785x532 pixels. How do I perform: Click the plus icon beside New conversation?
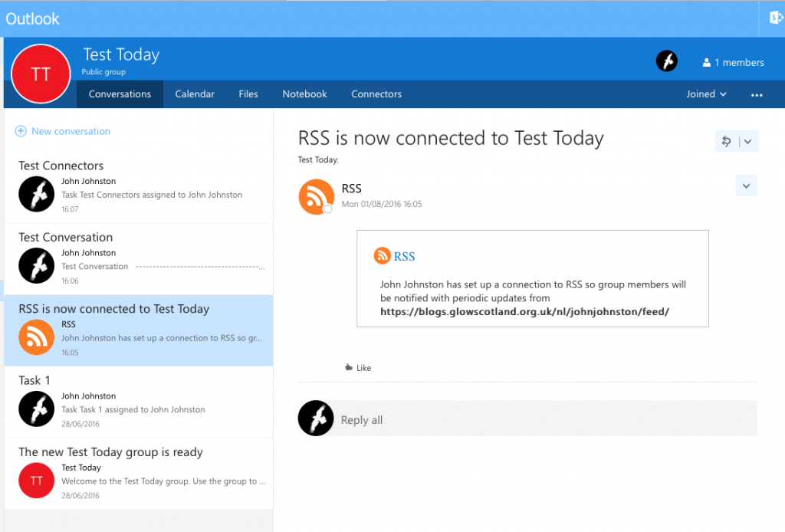(21, 131)
